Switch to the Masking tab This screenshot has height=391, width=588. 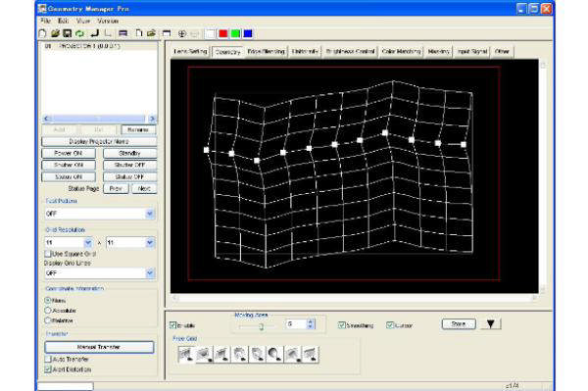pyautogui.click(x=438, y=51)
